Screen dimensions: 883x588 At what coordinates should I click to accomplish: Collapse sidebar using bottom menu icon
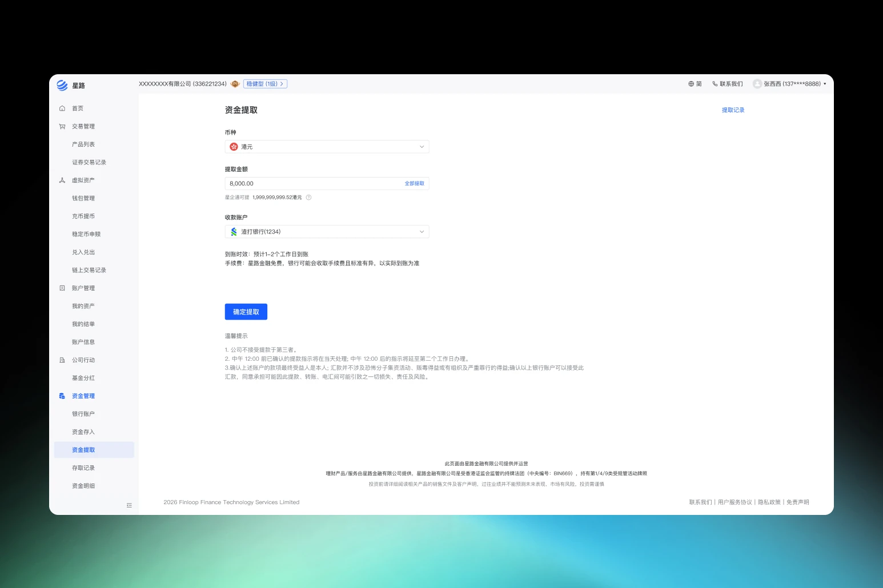pyautogui.click(x=129, y=505)
